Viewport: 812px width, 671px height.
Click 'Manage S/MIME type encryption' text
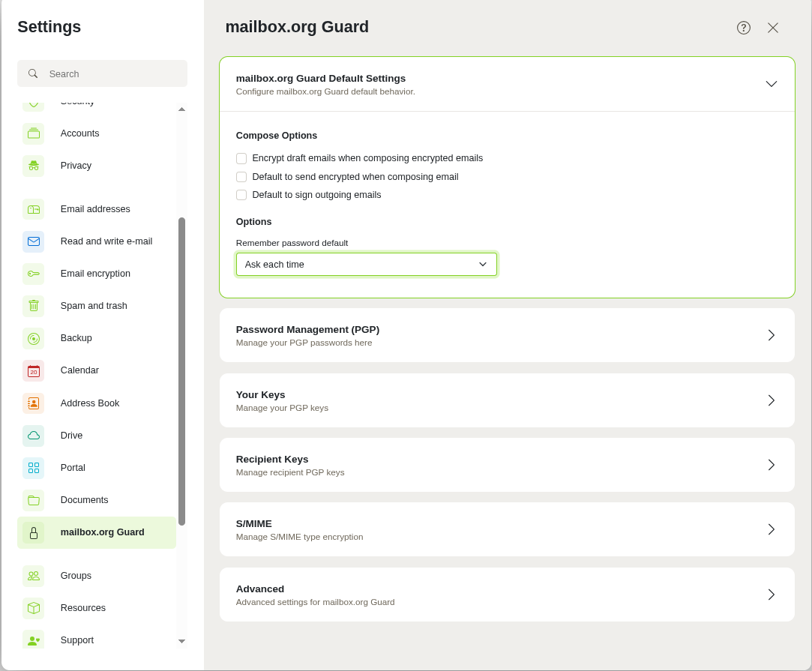tap(299, 537)
